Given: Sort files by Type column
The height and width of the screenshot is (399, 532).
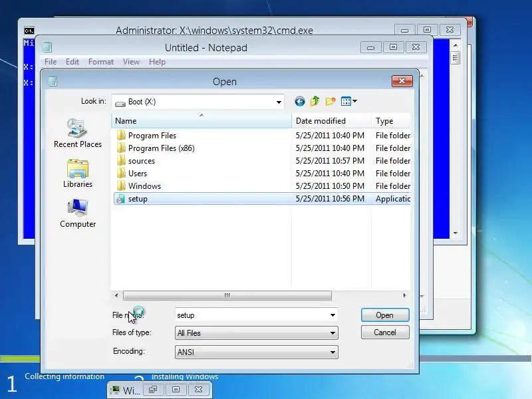Looking at the screenshot, I should 391,121.
